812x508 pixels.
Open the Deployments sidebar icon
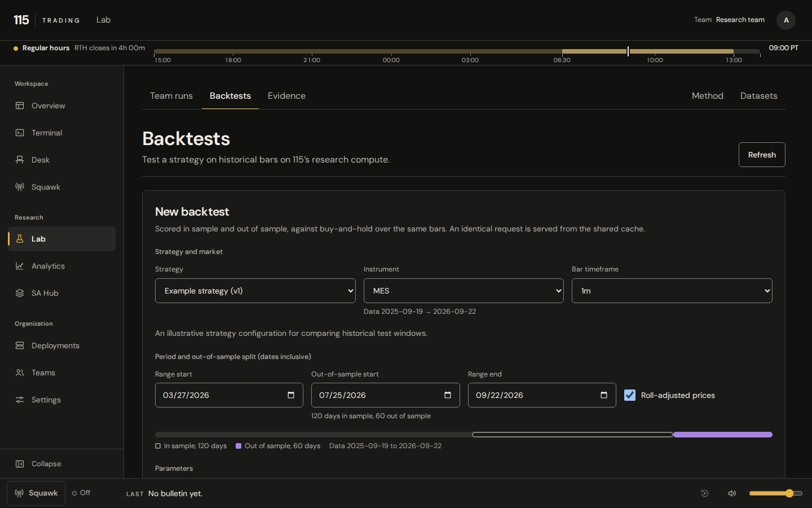(x=20, y=345)
